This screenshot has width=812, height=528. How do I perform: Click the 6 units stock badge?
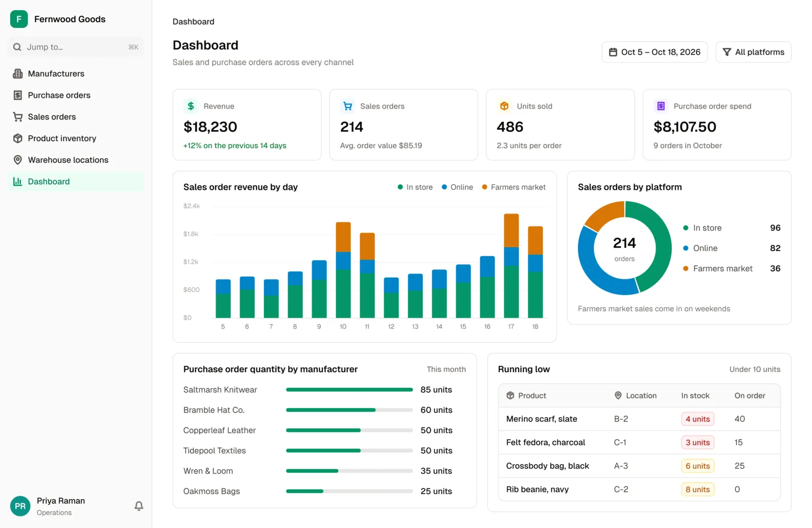click(698, 466)
